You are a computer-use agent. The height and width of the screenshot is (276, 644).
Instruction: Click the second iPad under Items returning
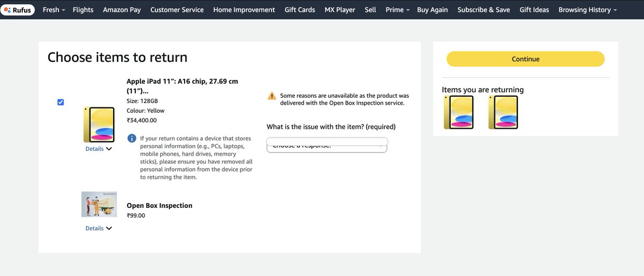pyautogui.click(x=503, y=112)
